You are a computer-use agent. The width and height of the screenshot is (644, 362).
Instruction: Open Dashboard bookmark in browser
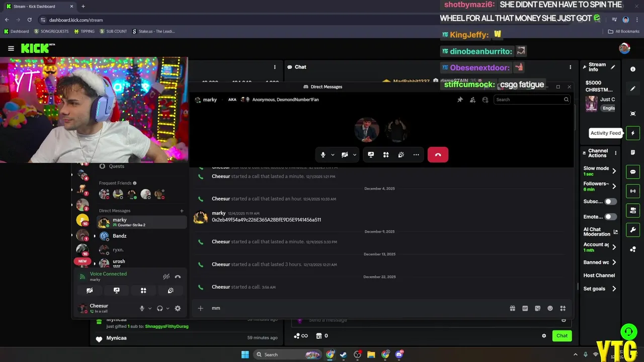click(x=16, y=31)
